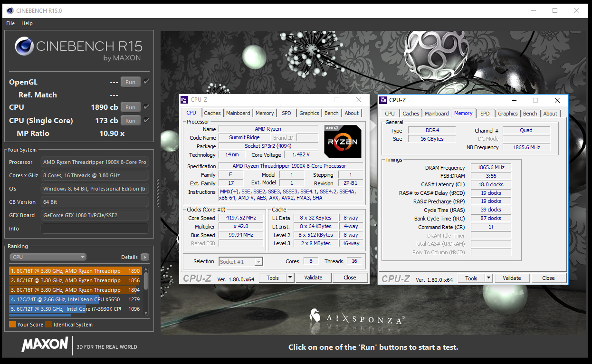Switch to the CPU tab in right CPU-Z window
Screen dimensions: 592x364
pyautogui.click(x=390, y=114)
